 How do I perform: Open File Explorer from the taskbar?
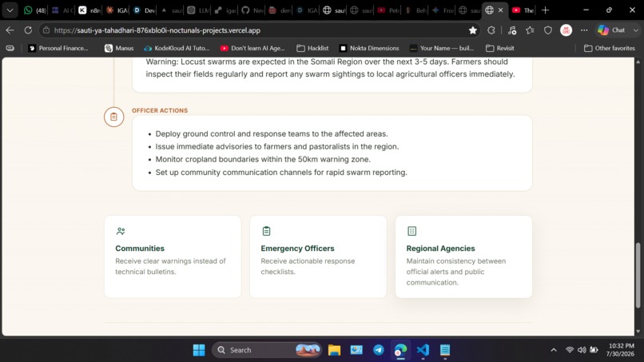click(x=334, y=350)
